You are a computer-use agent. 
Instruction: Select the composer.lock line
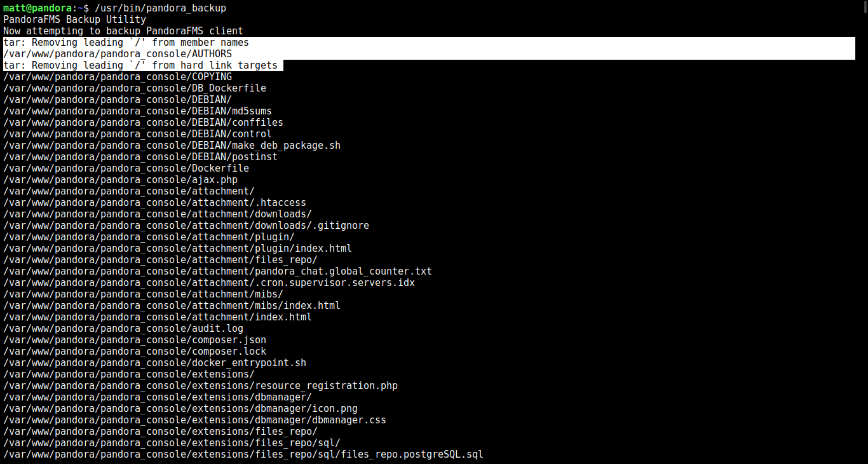click(135, 351)
